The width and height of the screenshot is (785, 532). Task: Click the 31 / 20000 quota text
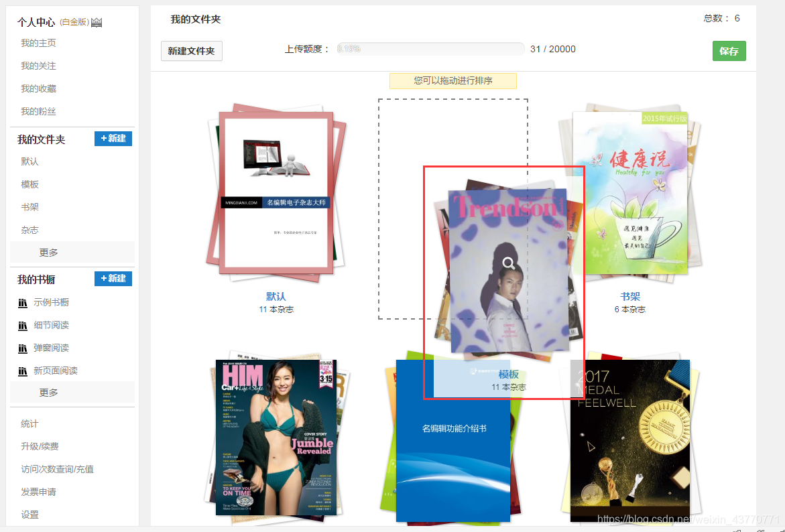(x=552, y=49)
